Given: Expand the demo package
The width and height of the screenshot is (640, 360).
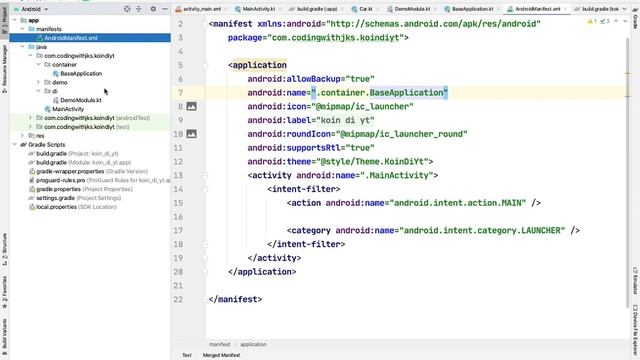Looking at the screenshot, I should click(38, 82).
